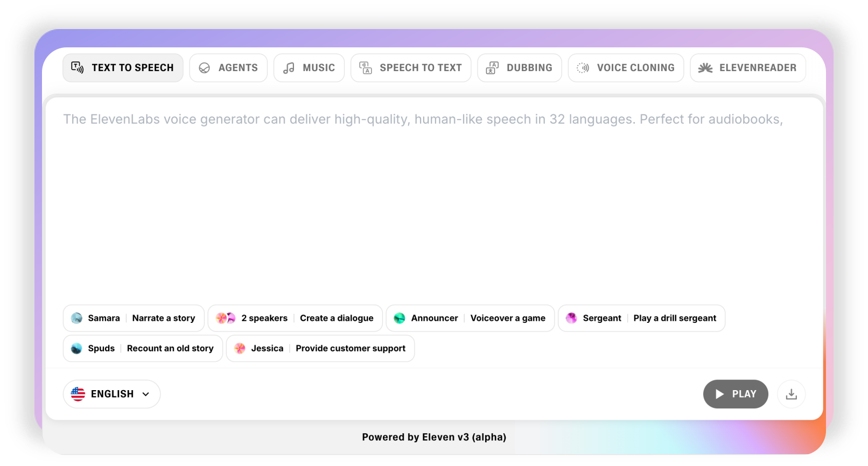Click the "Provide customer support" label
The width and height of the screenshot is (868, 466).
coord(351,348)
